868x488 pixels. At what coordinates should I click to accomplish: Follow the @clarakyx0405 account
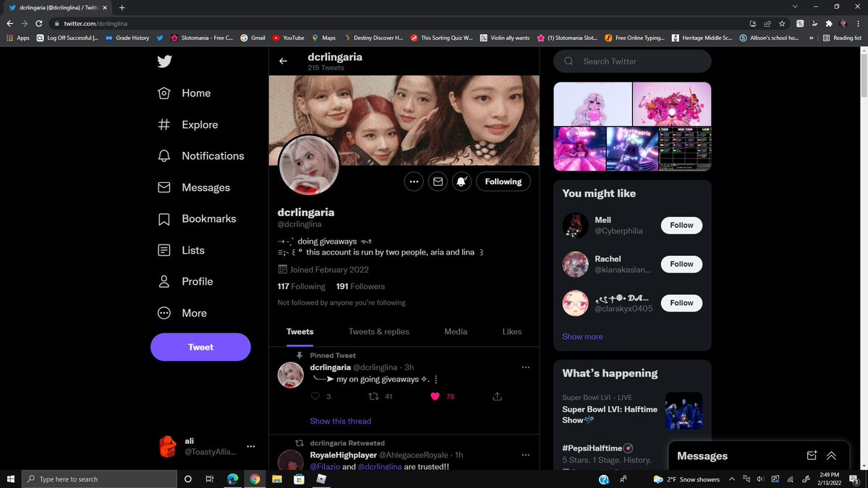[x=681, y=303]
